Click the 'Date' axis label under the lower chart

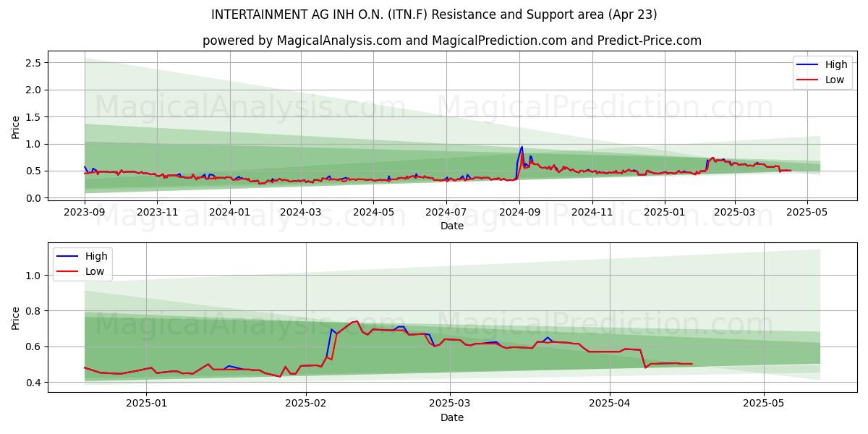452,417
